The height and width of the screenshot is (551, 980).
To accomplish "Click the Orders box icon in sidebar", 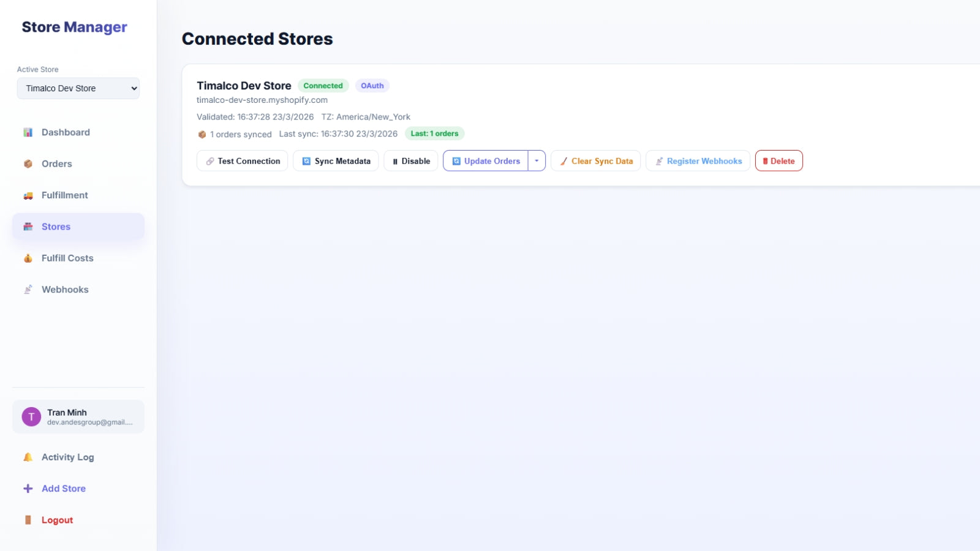I will coord(28,163).
